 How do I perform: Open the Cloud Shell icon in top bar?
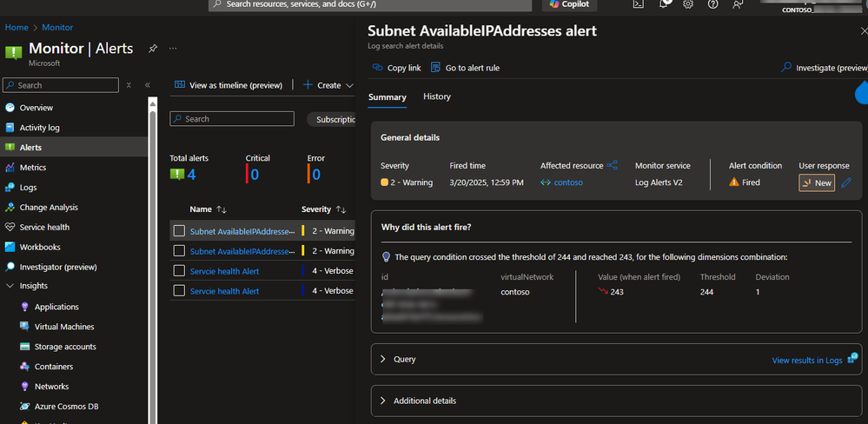point(639,3)
